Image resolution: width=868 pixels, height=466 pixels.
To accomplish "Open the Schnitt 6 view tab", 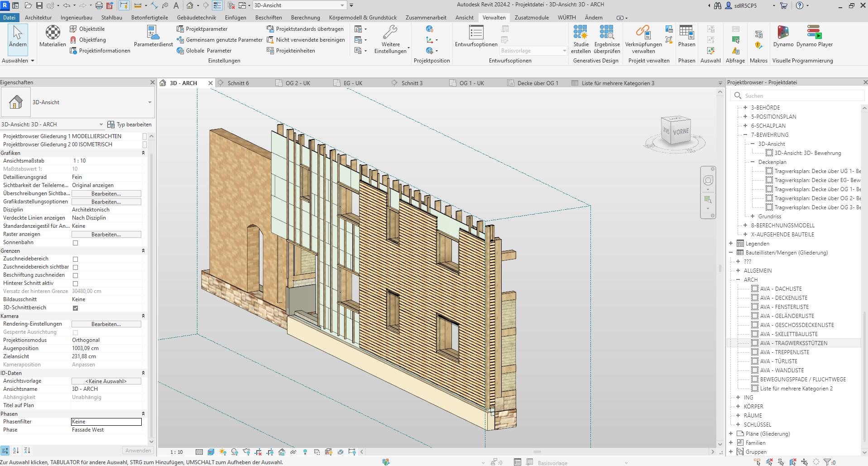I will [x=239, y=83].
